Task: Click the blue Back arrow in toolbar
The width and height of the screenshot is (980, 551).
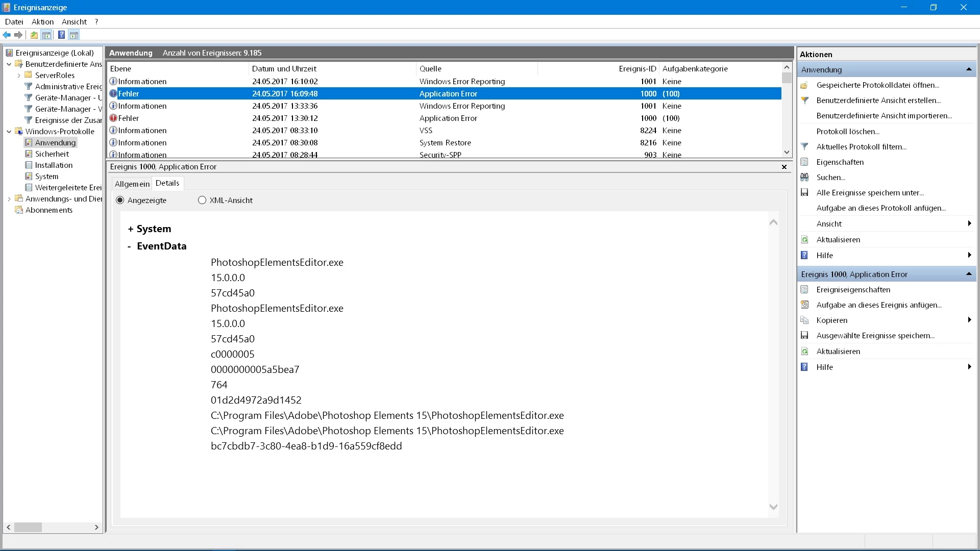Action: pyautogui.click(x=7, y=35)
